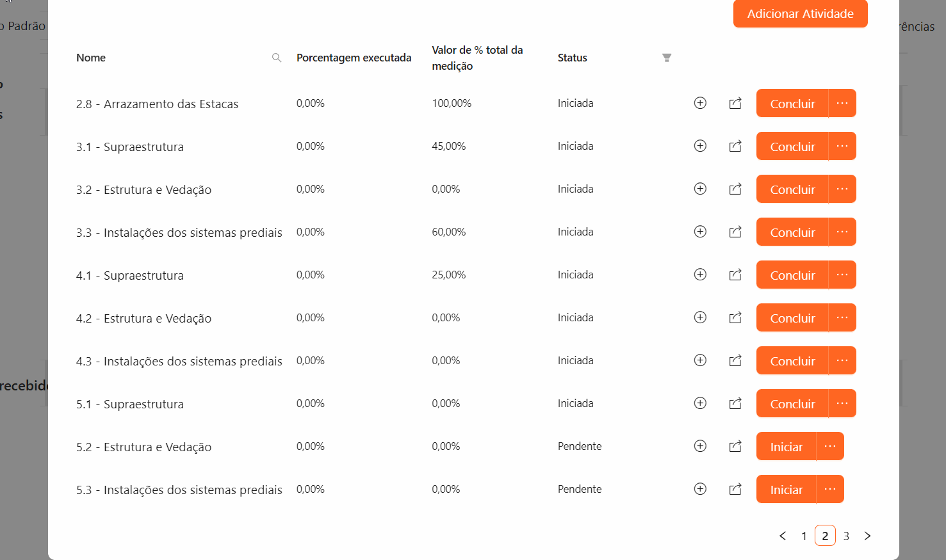Click the search icon in Nome column
Screen dimensions: 946x560
(x=277, y=58)
